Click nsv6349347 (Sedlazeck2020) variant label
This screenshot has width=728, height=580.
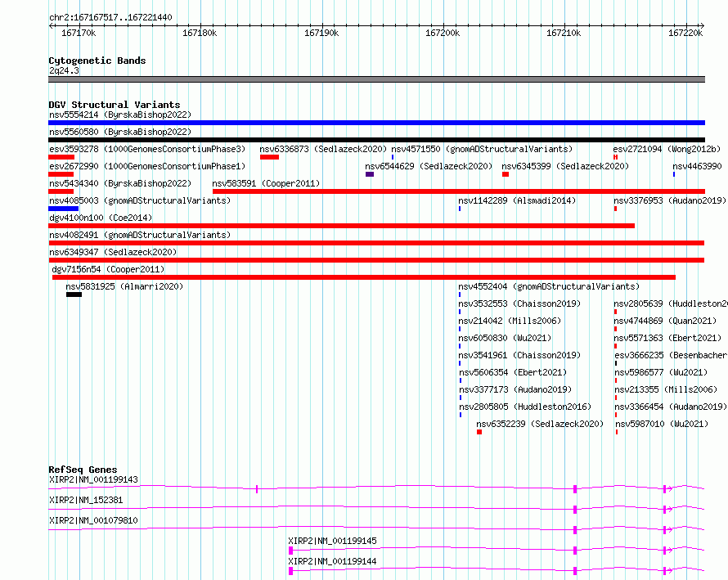[113, 252]
